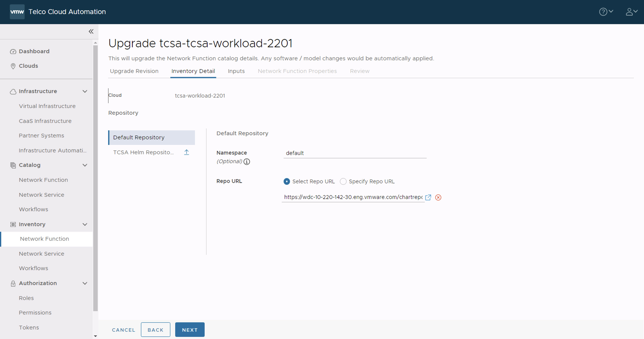Open the help menu icon
Viewport: 644px width, 339px height.
pos(606,12)
